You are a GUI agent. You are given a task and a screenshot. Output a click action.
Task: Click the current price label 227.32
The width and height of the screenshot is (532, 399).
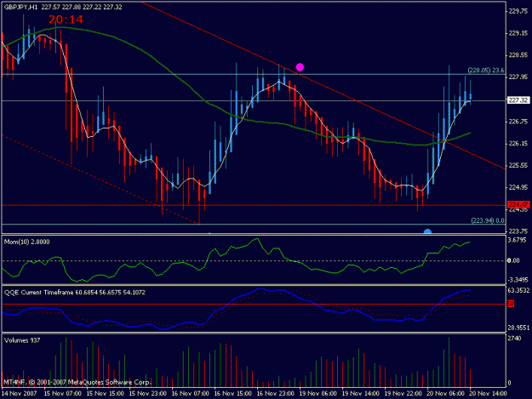point(518,100)
